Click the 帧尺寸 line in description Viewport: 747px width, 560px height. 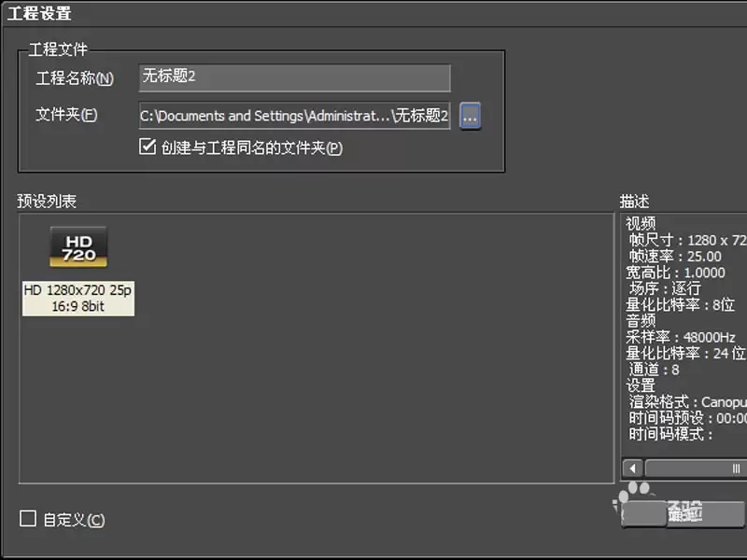(x=687, y=240)
